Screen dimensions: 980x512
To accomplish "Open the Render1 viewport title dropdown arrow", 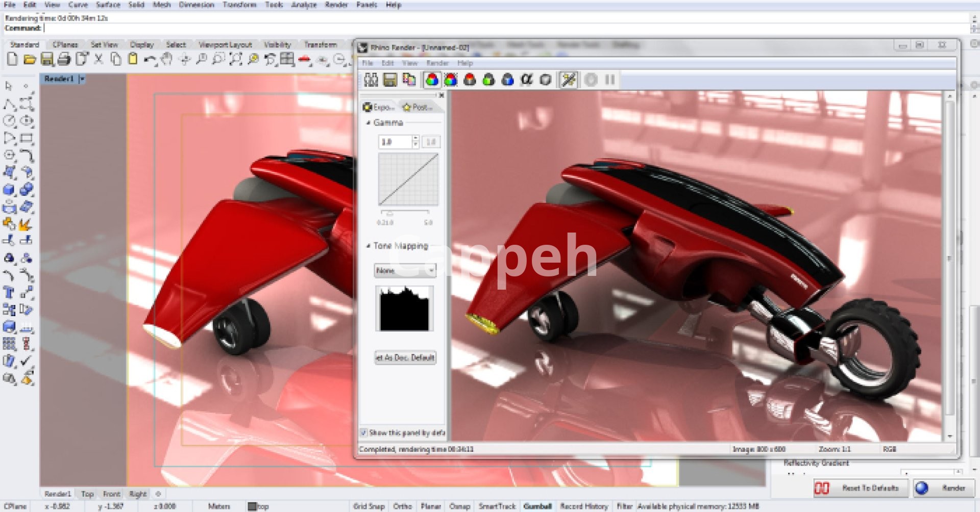I will (82, 79).
